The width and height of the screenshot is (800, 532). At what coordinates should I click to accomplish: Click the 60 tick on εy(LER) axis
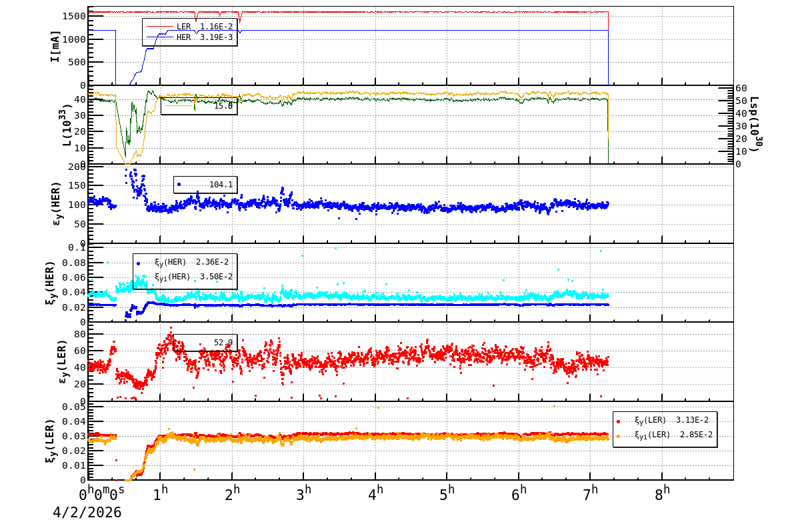79,351
